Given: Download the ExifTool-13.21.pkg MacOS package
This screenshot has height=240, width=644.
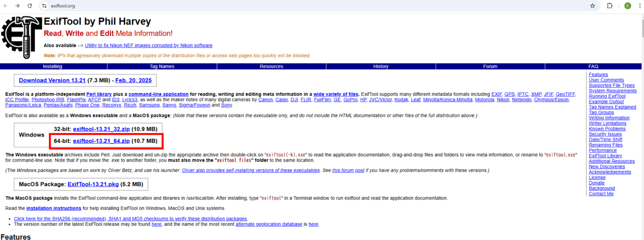Looking at the screenshot, I should click(93, 184).
